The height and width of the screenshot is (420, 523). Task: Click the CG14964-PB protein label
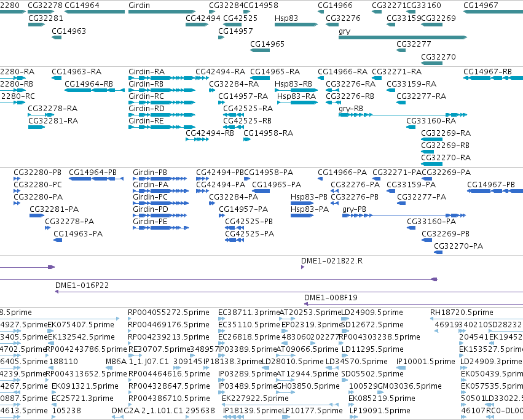pos(93,173)
